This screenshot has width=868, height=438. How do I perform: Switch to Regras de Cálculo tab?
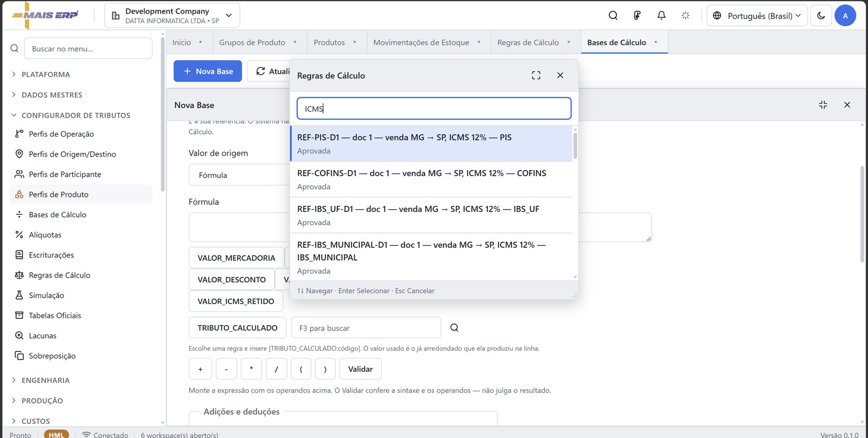[x=528, y=42]
